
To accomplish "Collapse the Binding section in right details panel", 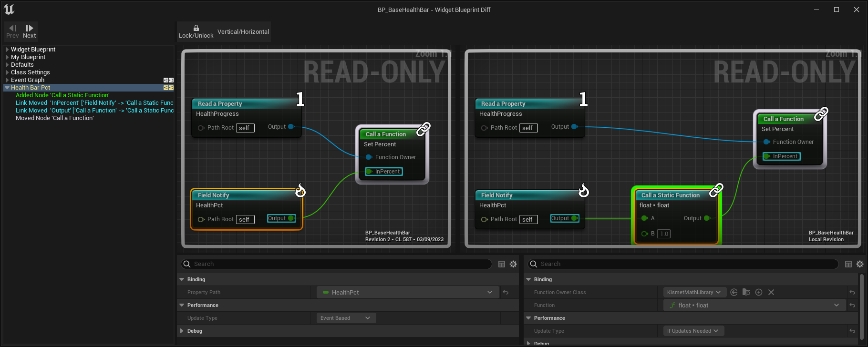I will point(528,280).
